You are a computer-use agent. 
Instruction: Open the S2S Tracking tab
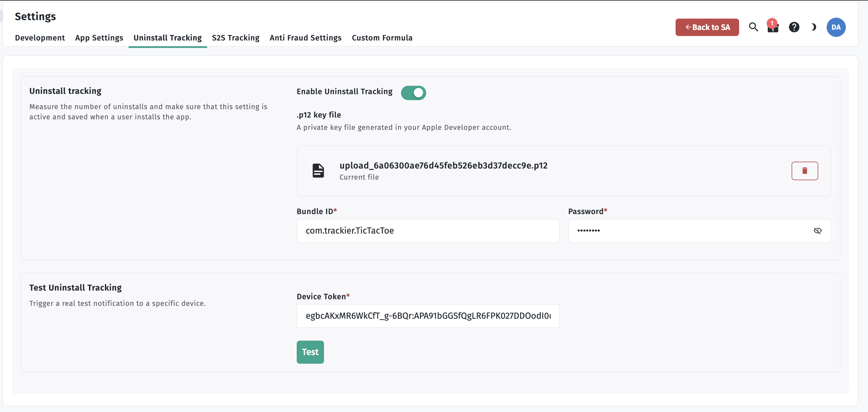pyautogui.click(x=236, y=38)
